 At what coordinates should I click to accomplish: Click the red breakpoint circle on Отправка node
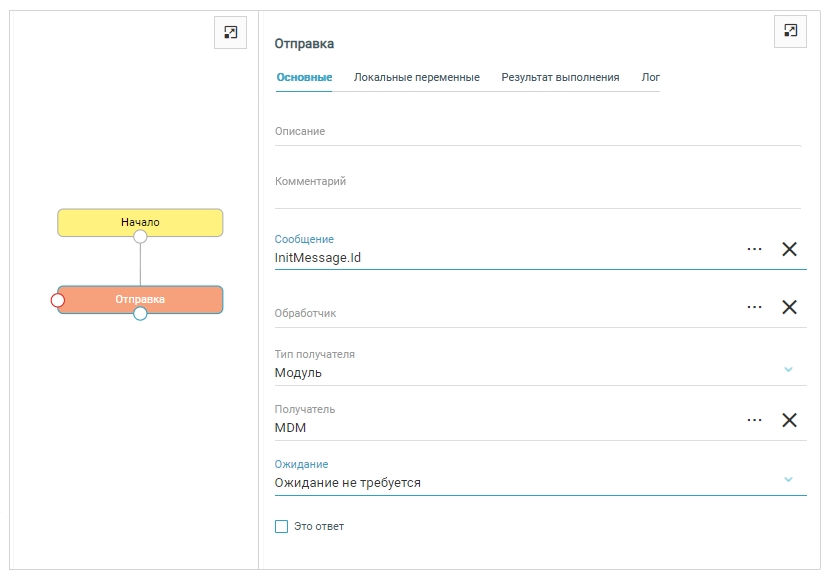[x=58, y=300]
